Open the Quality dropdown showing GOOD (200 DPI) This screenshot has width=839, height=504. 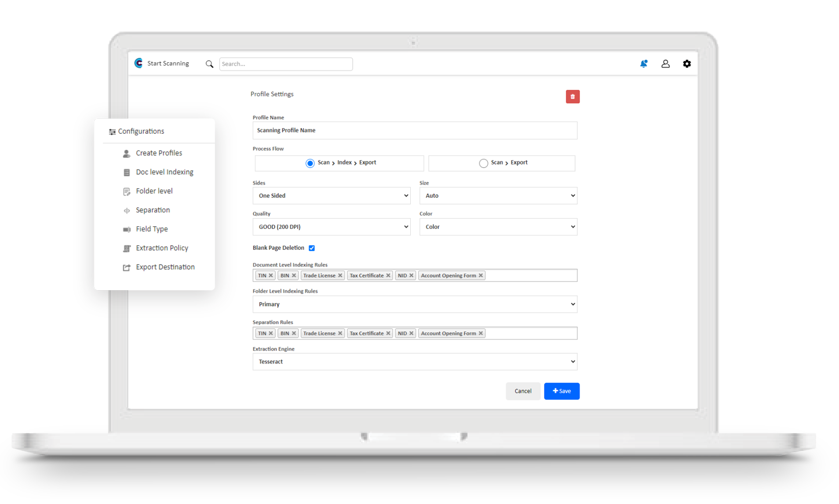[332, 227]
